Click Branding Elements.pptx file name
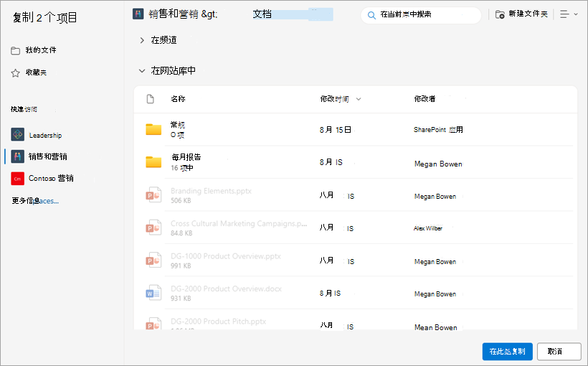The image size is (588, 366). click(211, 191)
